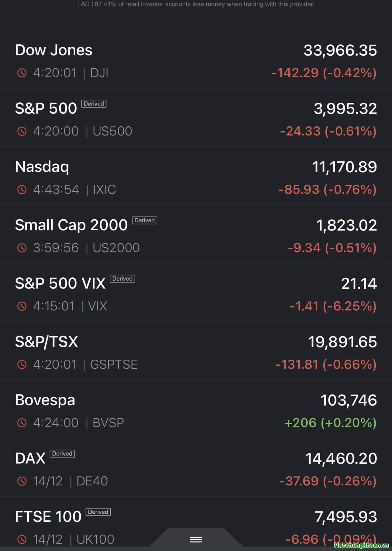
Task: Open the S&P/TSX index row
Action: tap(46, 342)
